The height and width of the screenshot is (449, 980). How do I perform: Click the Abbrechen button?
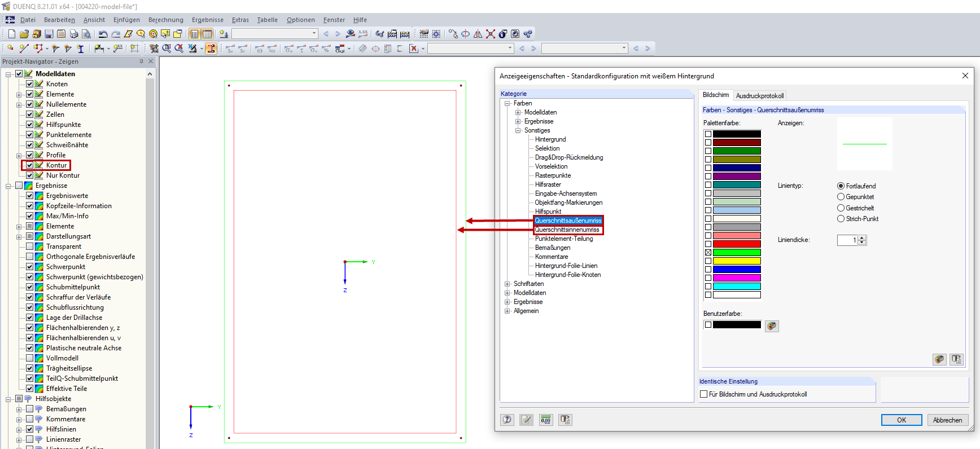(x=948, y=420)
